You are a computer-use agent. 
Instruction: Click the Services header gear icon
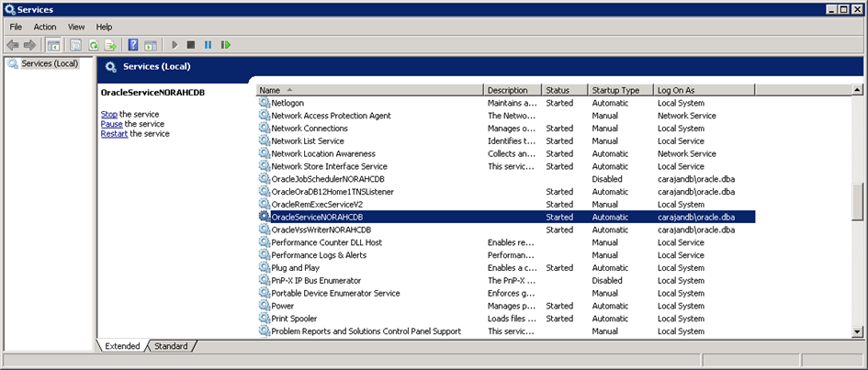click(111, 67)
